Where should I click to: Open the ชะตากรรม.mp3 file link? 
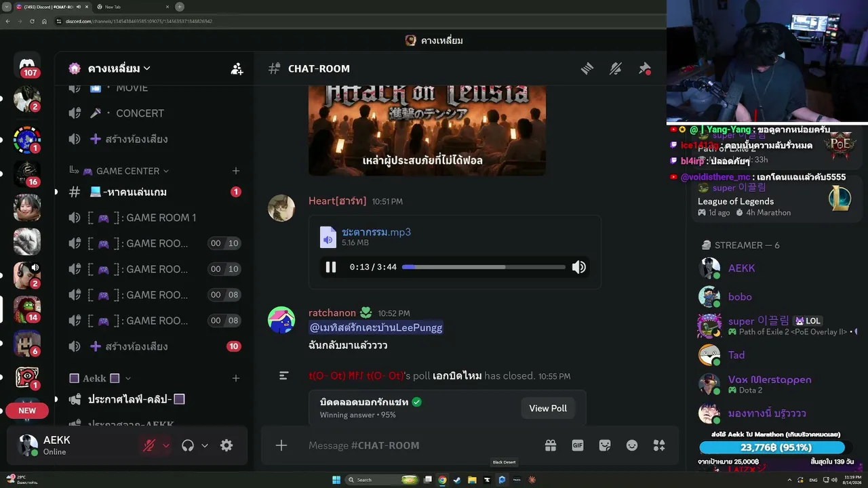tap(376, 232)
